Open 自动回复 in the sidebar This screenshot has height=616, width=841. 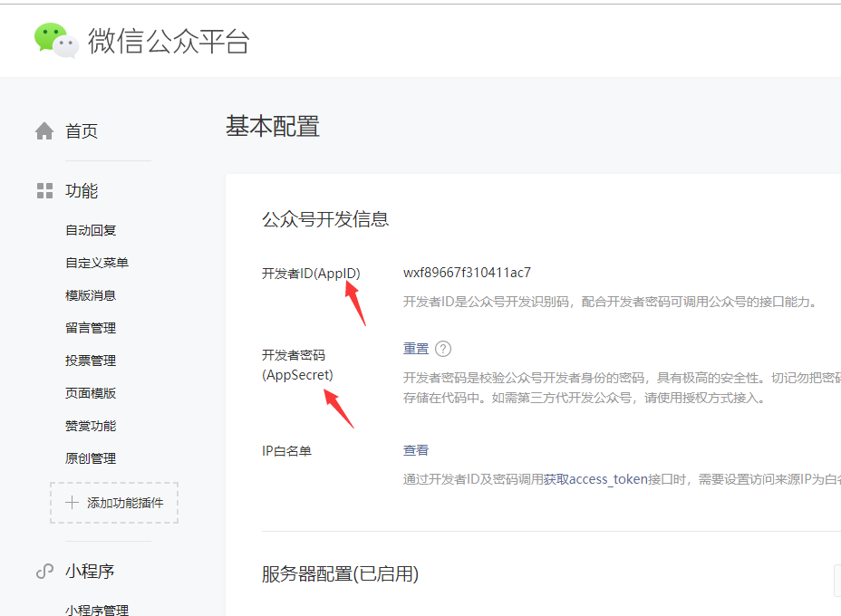tap(91, 230)
